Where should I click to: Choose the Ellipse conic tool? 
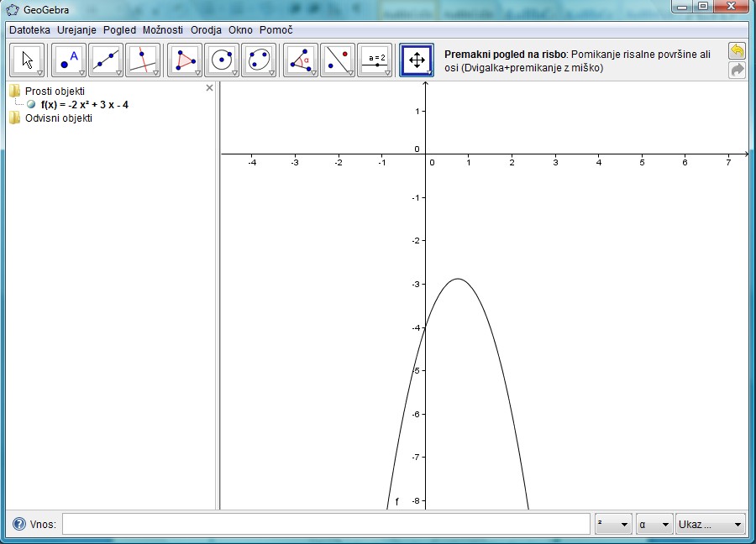coord(259,60)
